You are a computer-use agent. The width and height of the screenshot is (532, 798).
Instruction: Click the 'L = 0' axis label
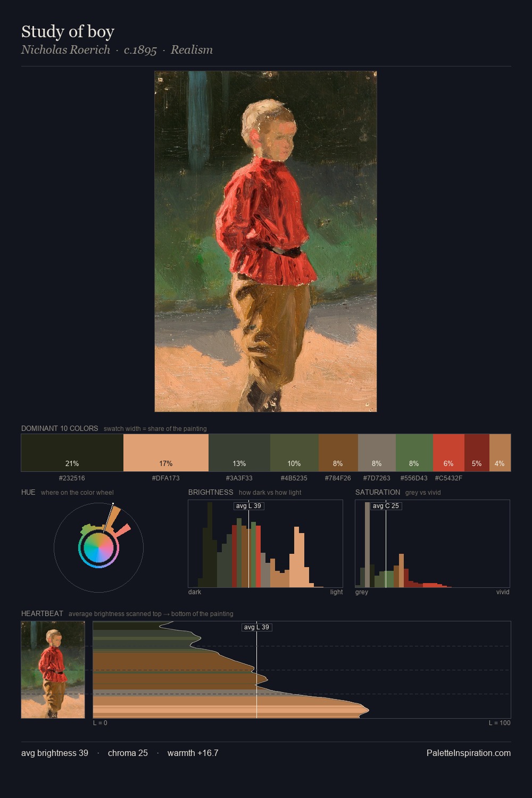tap(100, 723)
